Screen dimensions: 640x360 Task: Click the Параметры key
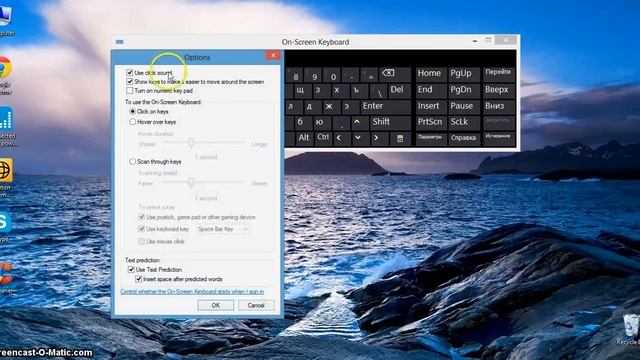[x=430, y=138]
